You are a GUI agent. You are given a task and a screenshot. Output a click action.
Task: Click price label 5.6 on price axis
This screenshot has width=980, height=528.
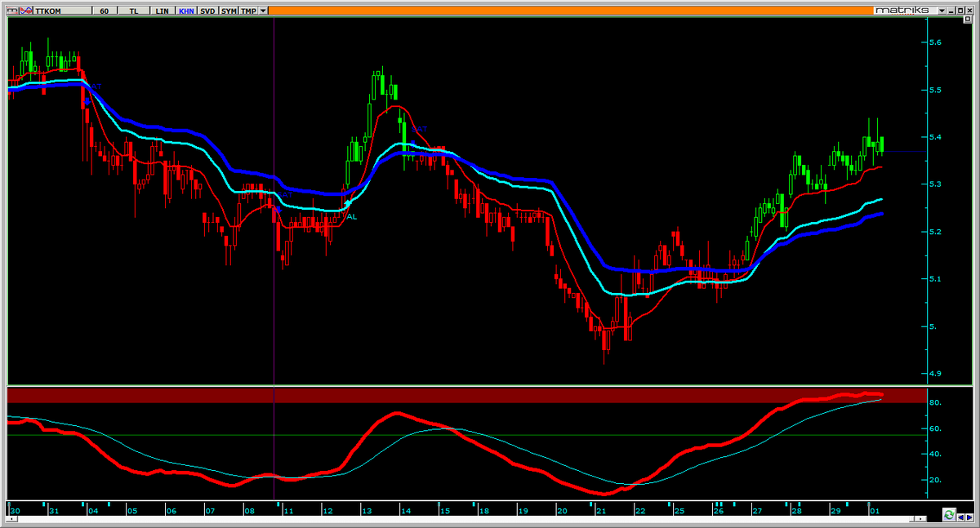(x=936, y=42)
